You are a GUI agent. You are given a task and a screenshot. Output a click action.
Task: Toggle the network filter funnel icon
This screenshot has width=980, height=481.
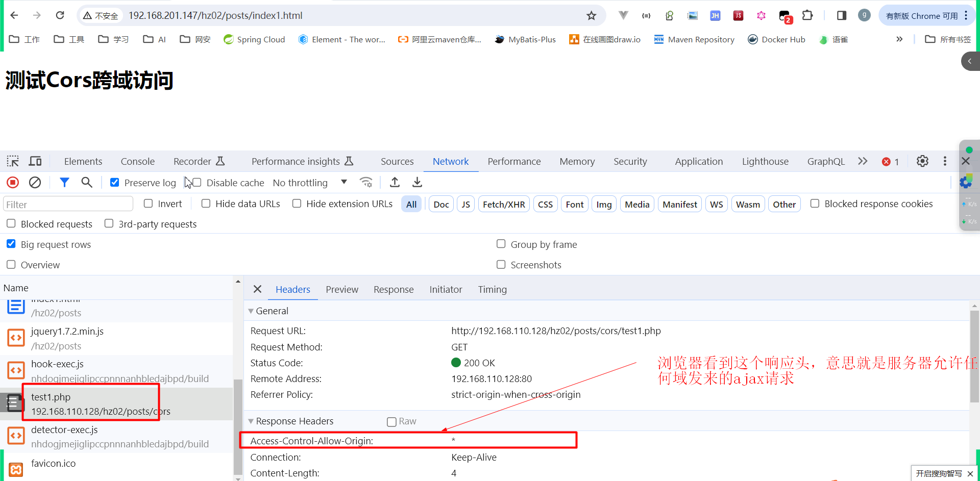point(64,182)
